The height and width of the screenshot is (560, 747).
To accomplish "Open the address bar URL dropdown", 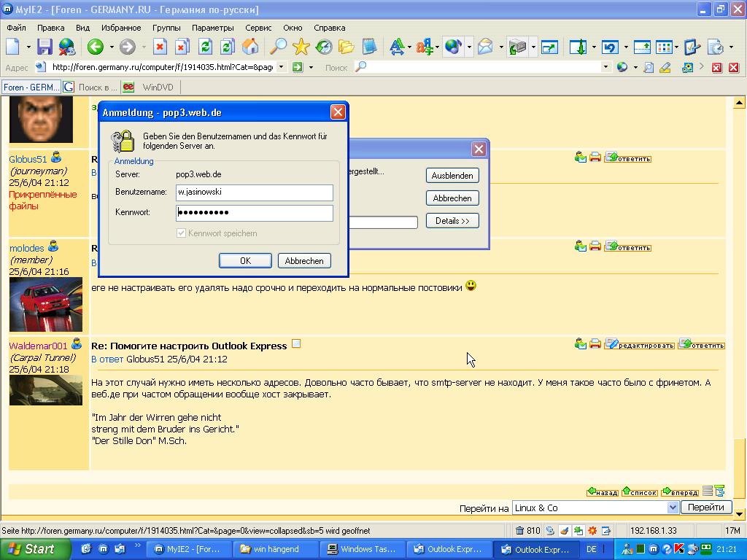I will [282, 67].
